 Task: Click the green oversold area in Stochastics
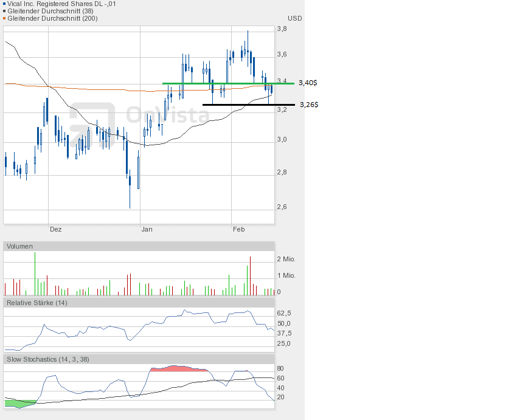pyautogui.click(x=18, y=403)
